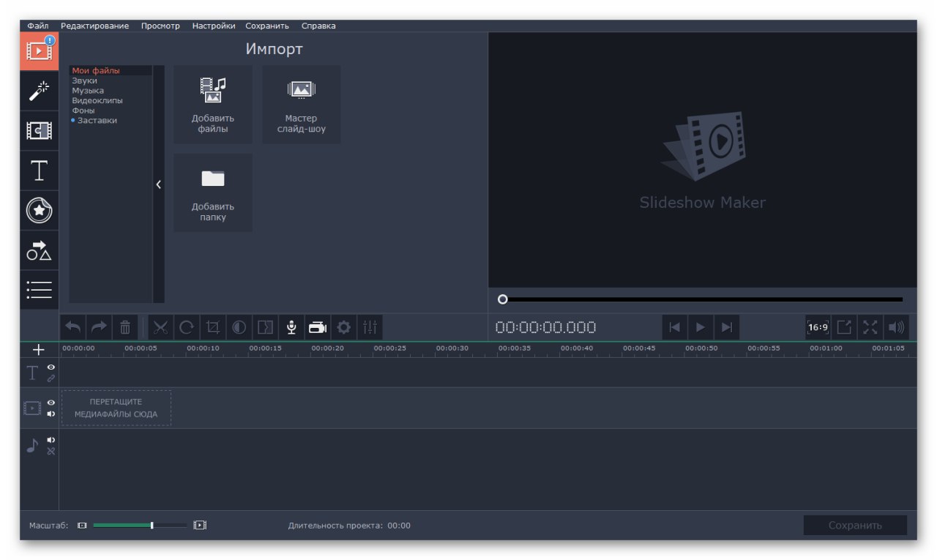Click the preview timecode display
937x560 pixels.
(545, 327)
